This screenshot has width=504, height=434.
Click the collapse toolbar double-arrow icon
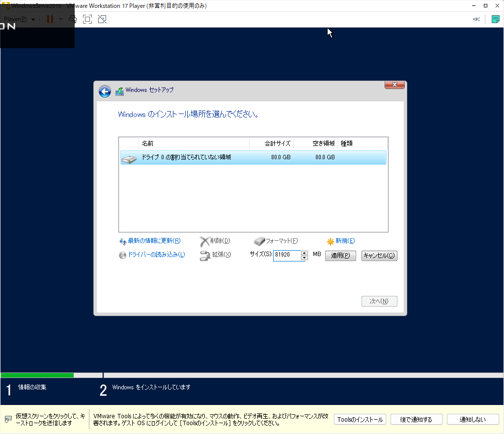click(x=476, y=19)
